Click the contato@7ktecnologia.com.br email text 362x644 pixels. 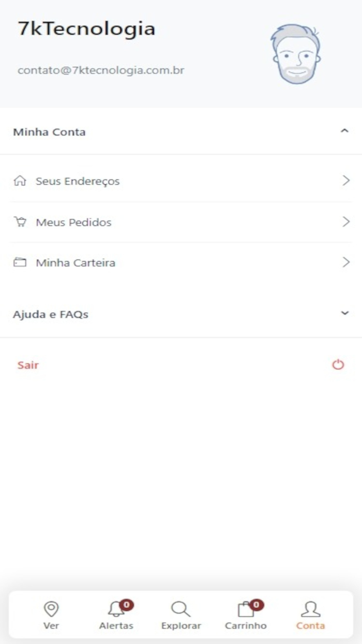click(101, 70)
